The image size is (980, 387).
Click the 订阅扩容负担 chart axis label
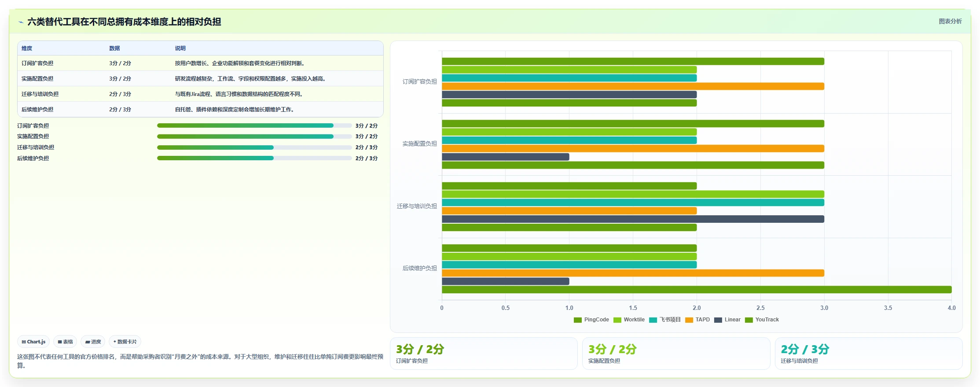coord(420,82)
